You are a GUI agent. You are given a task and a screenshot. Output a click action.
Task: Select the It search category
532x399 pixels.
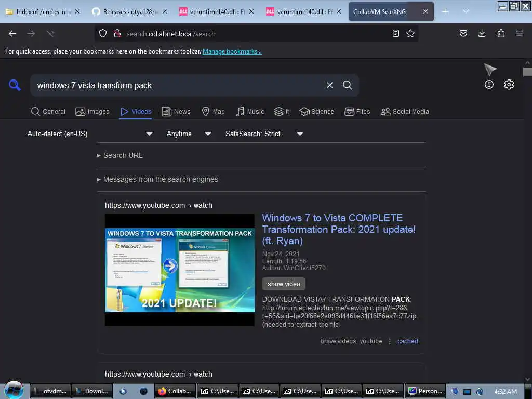pos(282,112)
